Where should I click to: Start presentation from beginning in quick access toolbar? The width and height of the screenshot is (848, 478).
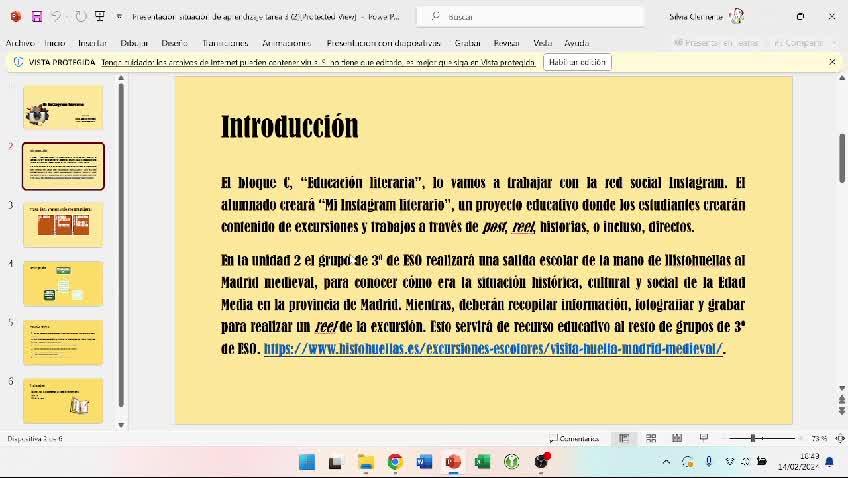coord(100,17)
